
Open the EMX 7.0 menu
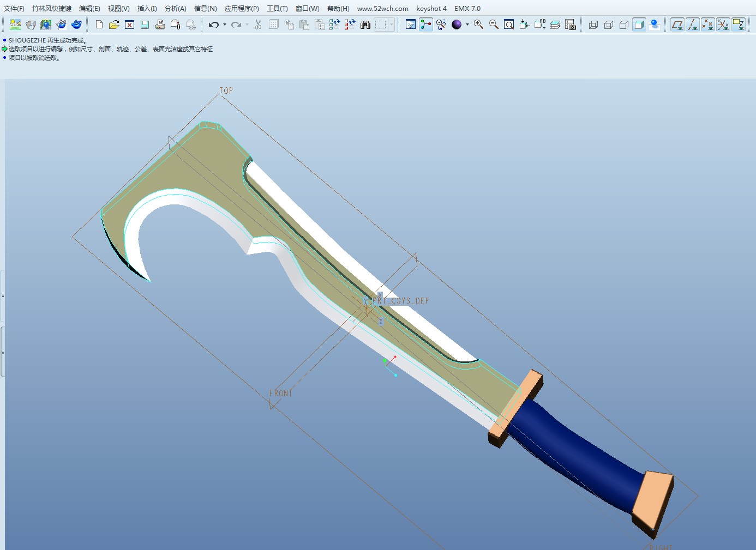tap(467, 9)
